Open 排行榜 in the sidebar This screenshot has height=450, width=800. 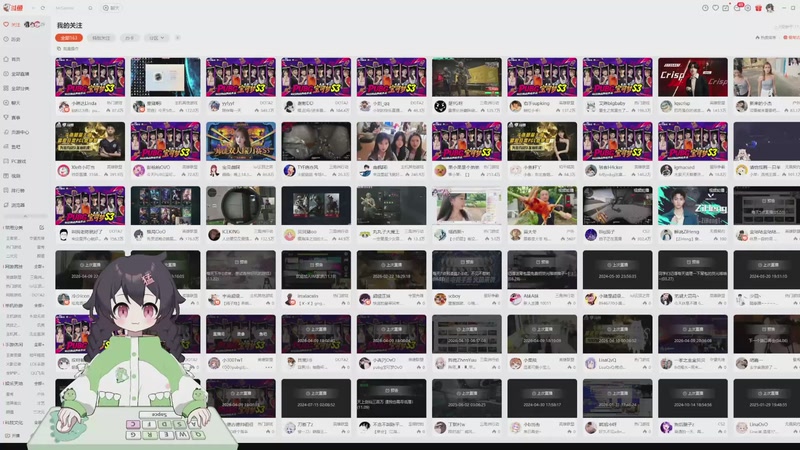14,190
